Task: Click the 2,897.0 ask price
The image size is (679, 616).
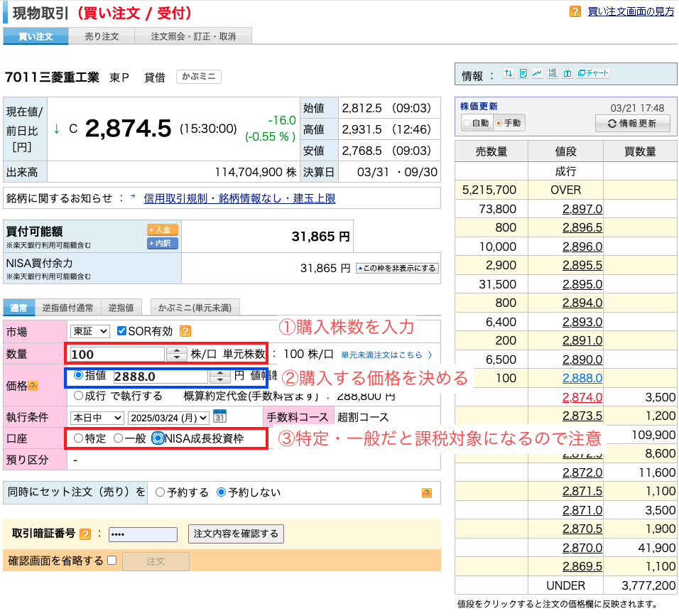Action: pos(582,209)
